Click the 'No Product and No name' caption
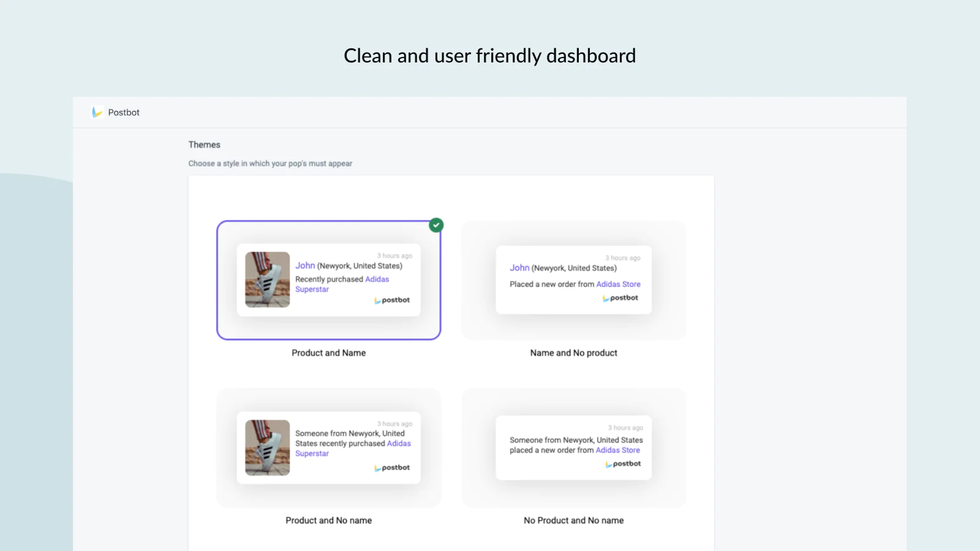The width and height of the screenshot is (980, 551). [574, 520]
